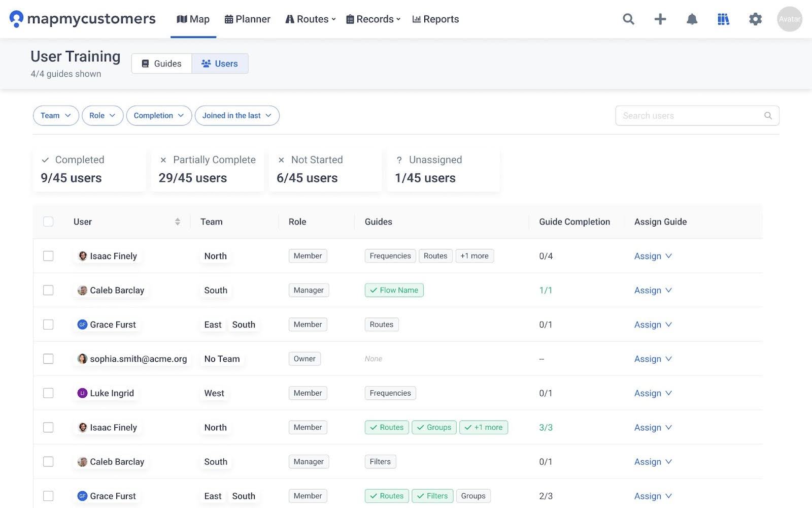Check the Caleb Barclay row with Flow Name
The height and width of the screenshot is (508, 812).
coord(48,290)
